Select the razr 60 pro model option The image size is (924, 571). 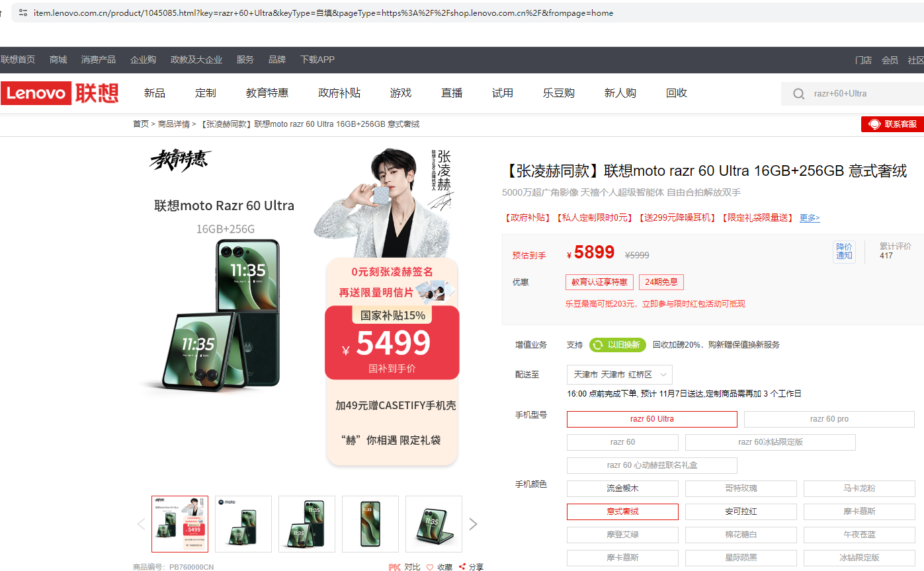829,419
